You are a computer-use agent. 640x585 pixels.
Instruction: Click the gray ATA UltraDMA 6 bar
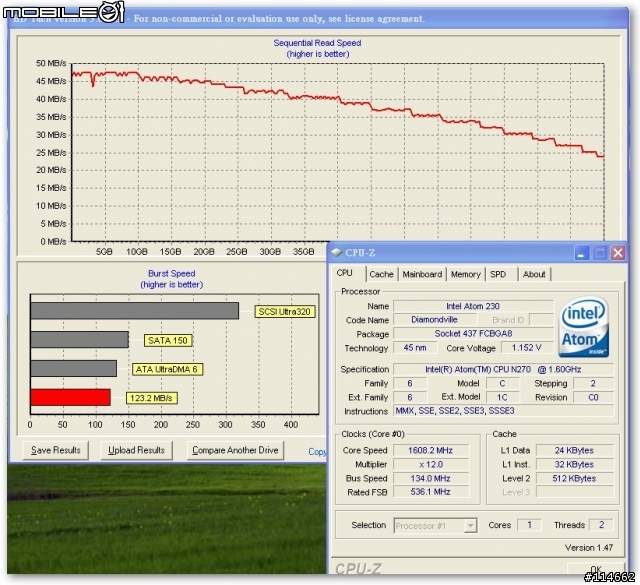point(73,368)
